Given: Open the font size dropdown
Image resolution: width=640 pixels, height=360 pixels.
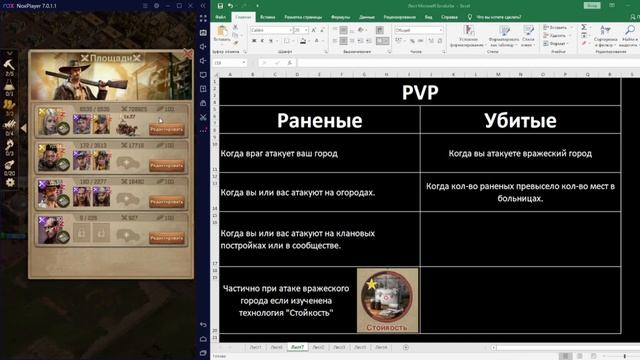Looking at the screenshot, I should coord(306,30).
